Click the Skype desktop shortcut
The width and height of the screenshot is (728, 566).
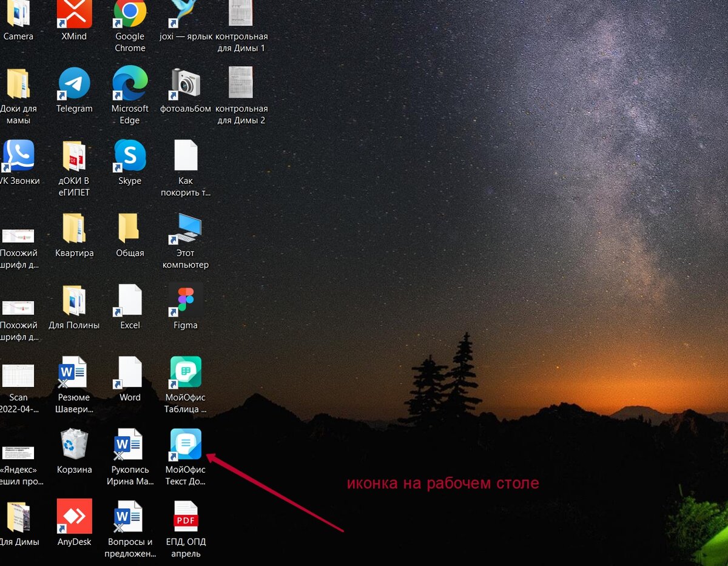130,156
